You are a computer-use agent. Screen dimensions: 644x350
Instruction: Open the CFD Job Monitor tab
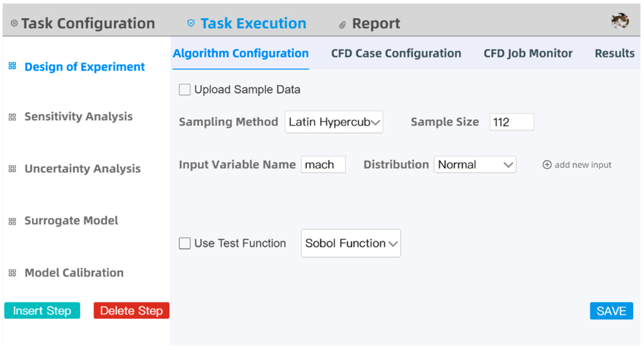528,54
